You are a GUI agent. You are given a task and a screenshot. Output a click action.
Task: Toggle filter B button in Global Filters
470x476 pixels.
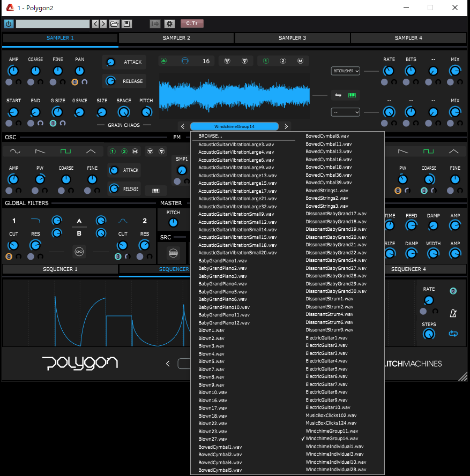click(x=79, y=233)
